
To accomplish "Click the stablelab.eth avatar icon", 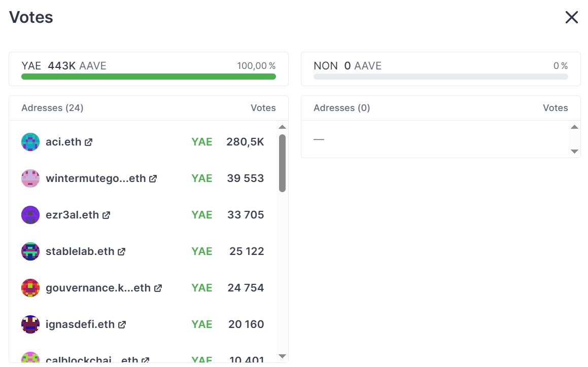I will point(30,251).
